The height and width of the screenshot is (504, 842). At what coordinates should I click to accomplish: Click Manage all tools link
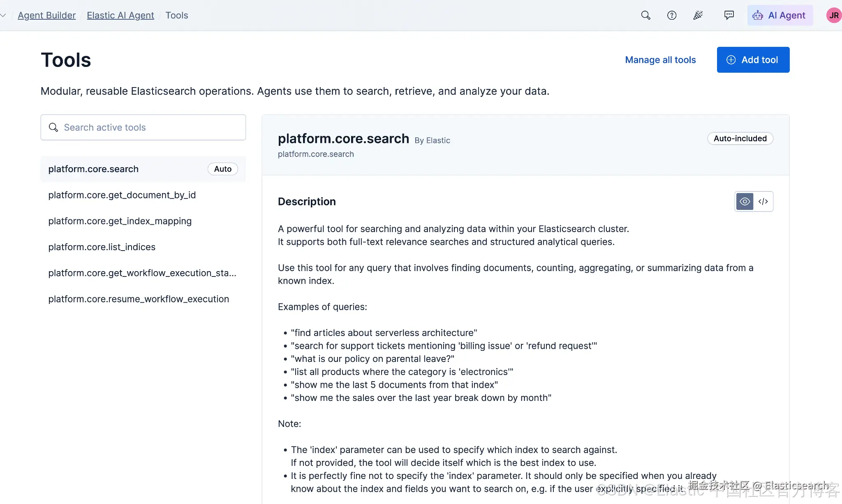[x=660, y=60]
